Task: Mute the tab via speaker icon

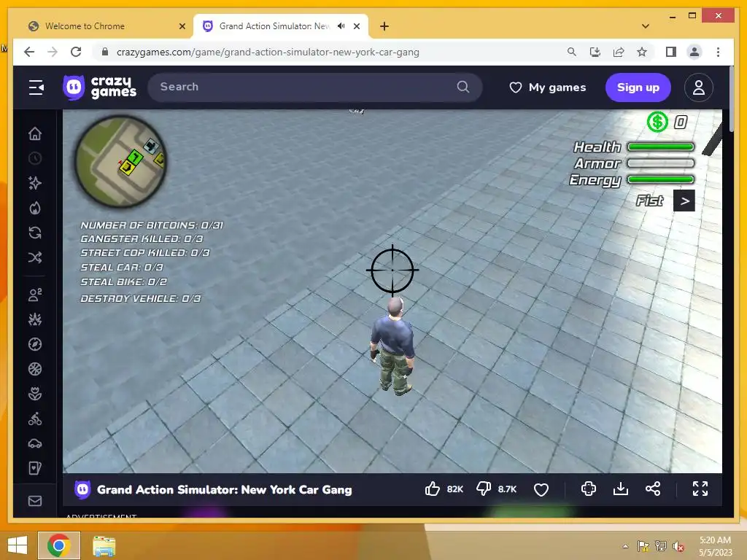Action: coord(341,26)
